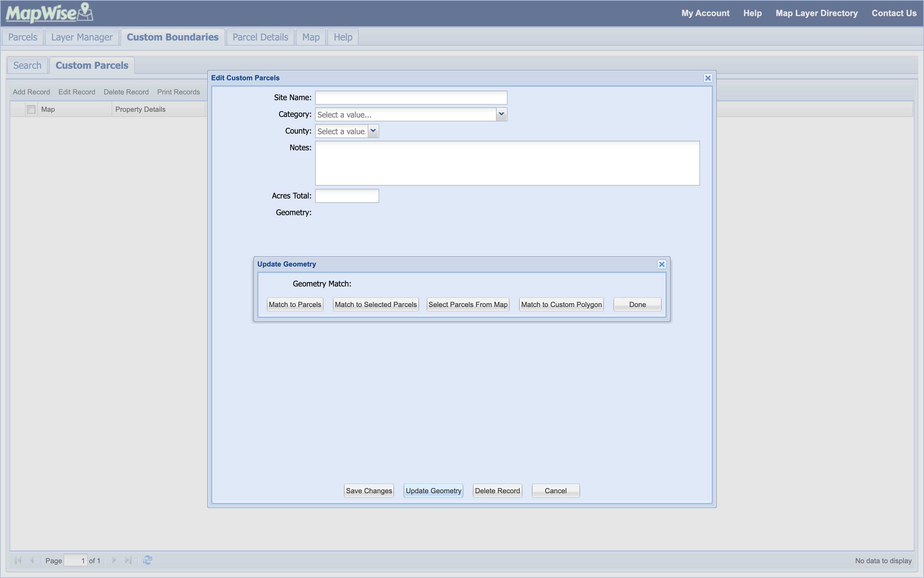The height and width of the screenshot is (578, 924).
Task: Go to last page icon
Action: pyautogui.click(x=128, y=560)
